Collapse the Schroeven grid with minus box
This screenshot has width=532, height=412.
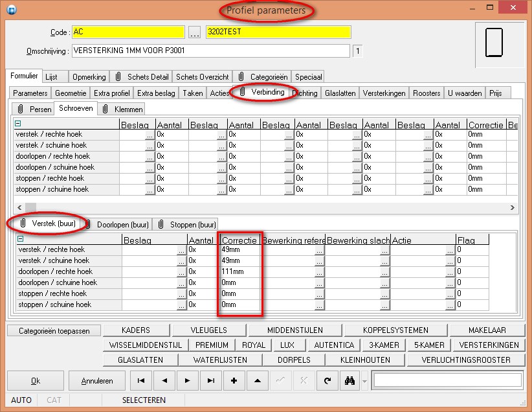18,124
